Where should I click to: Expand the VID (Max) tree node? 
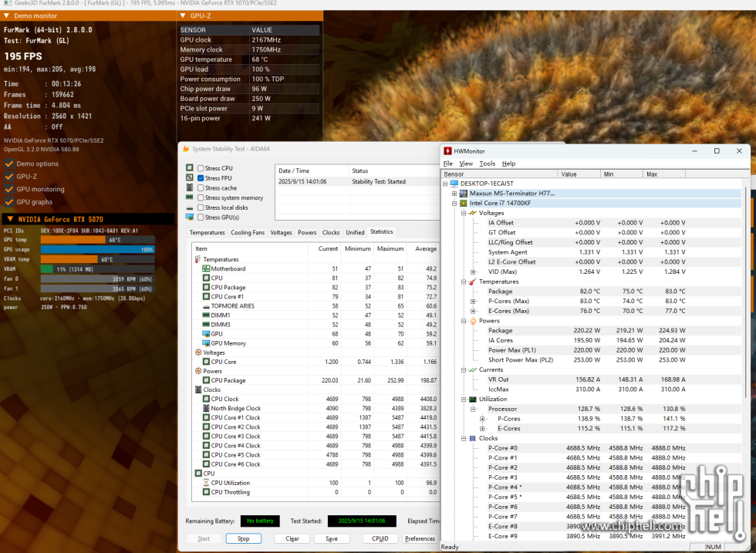click(473, 272)
